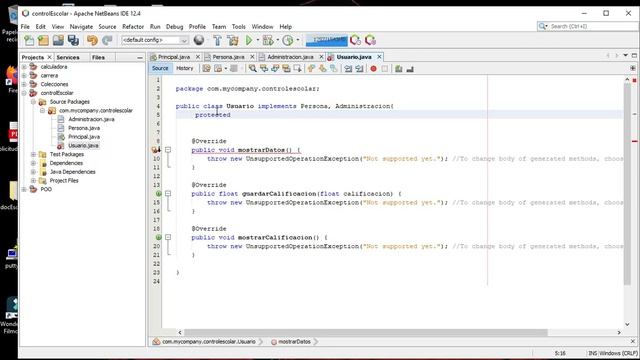Open the Navigate menu

click(81, 27)
